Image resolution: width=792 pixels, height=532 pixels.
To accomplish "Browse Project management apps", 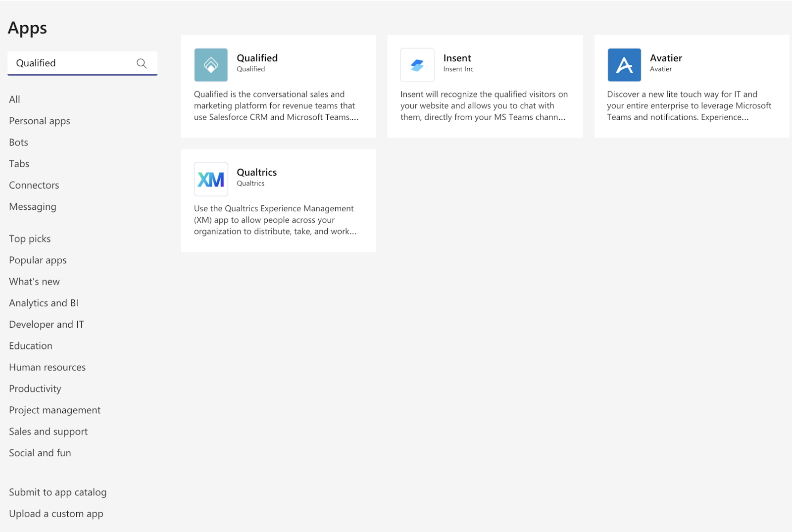I will (54, 410).
